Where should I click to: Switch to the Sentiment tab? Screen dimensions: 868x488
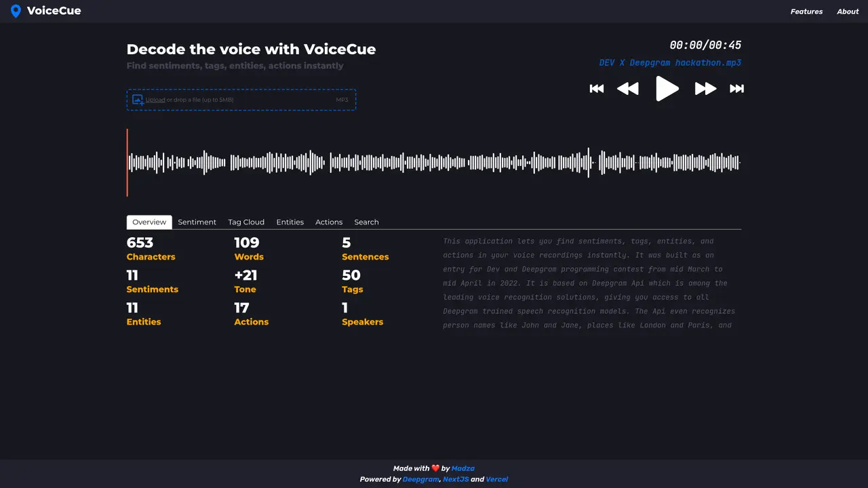tap(197, 222)
